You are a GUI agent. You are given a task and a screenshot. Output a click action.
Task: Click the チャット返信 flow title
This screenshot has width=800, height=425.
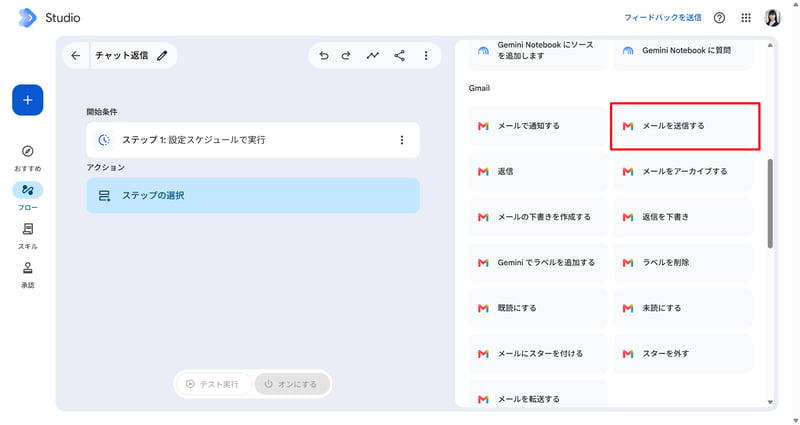(x=121, y=56)
